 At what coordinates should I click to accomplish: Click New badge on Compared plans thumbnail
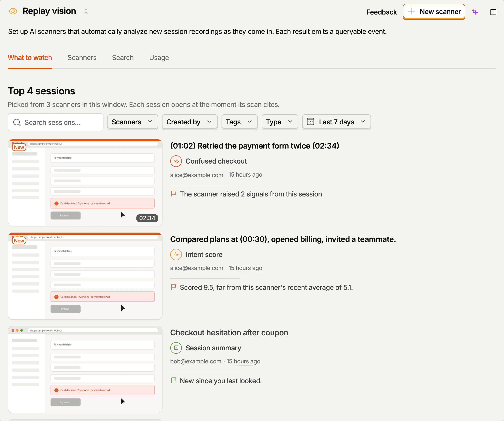coord(19,241)
